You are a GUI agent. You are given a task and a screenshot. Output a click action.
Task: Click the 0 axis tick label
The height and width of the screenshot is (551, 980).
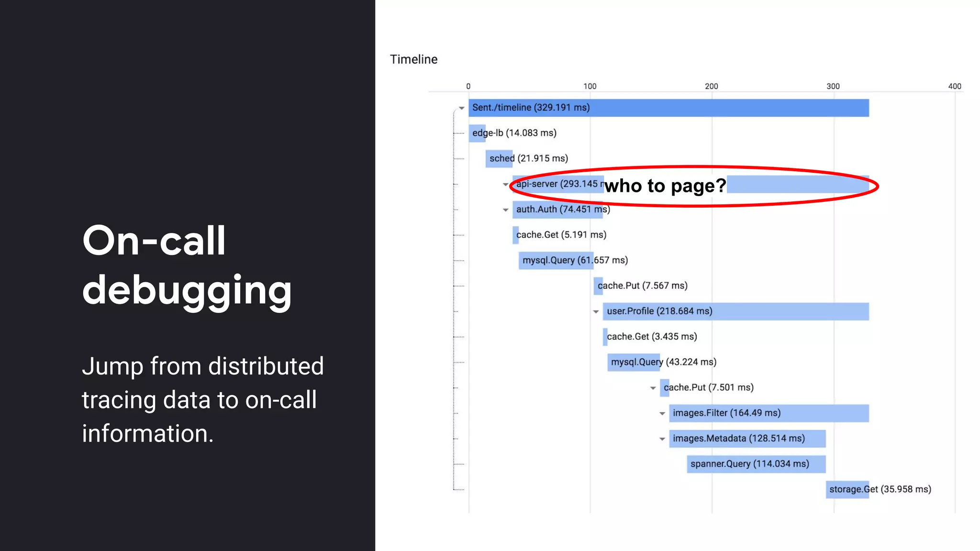(x=468, y=86)
